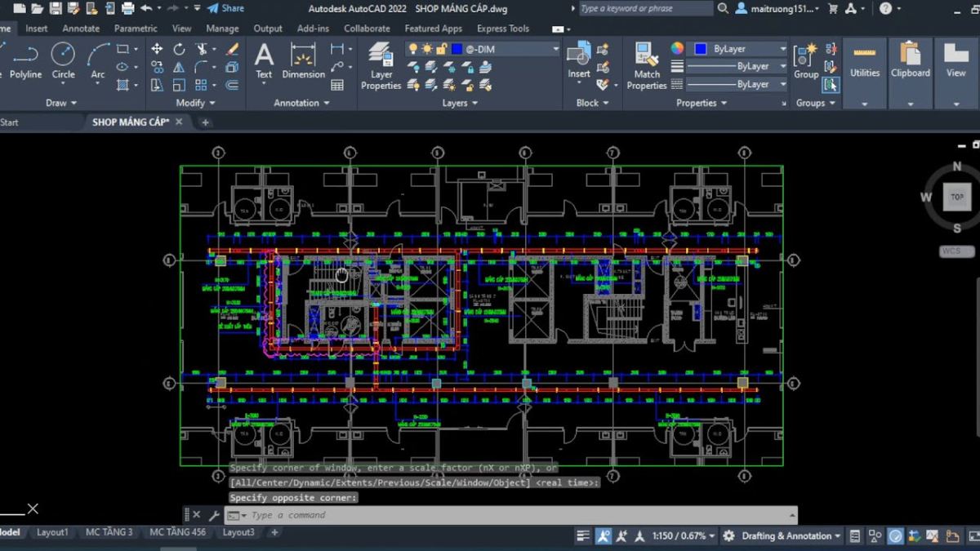The height and width of the screenshot is (551, 980).
Task: Select the Dimension tool
Action: (303, 61)
